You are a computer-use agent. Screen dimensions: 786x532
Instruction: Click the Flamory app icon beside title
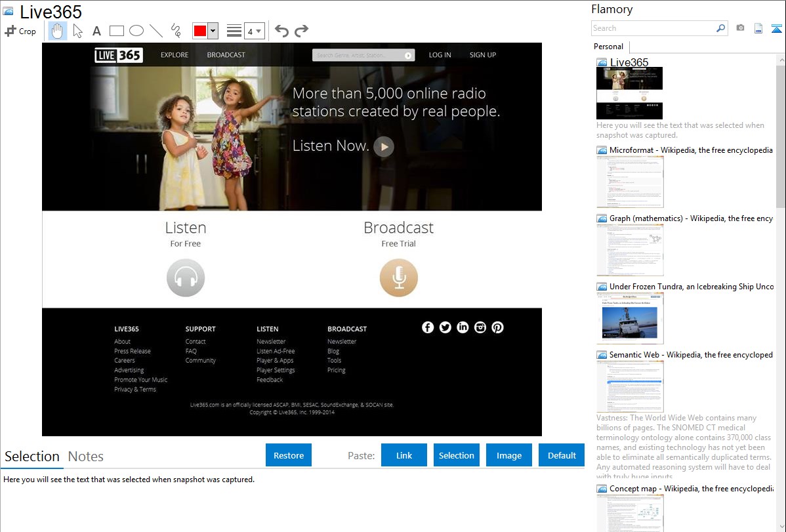pos(9,11)
